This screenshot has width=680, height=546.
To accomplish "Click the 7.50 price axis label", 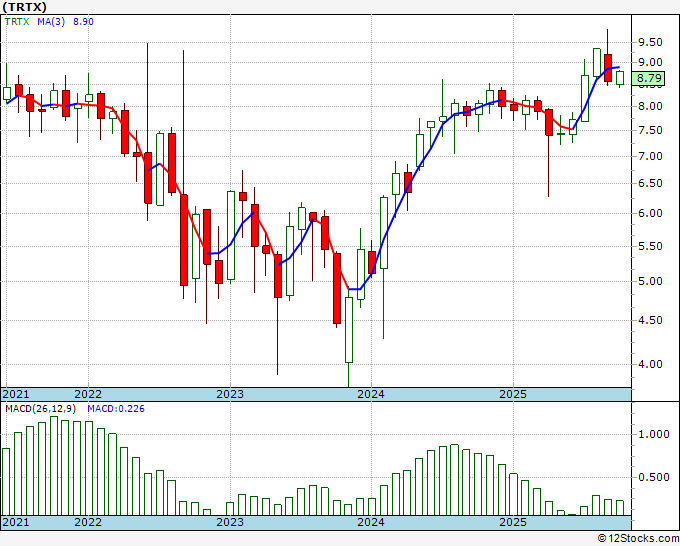I will [x=650, y=131].
